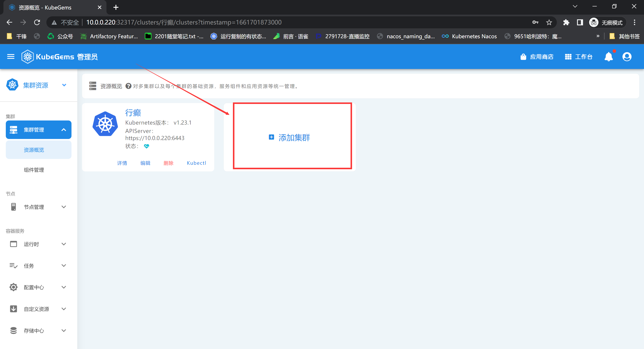
Task: Open the 其他书签 bookmarks folder
Action: tap(624, 37)
